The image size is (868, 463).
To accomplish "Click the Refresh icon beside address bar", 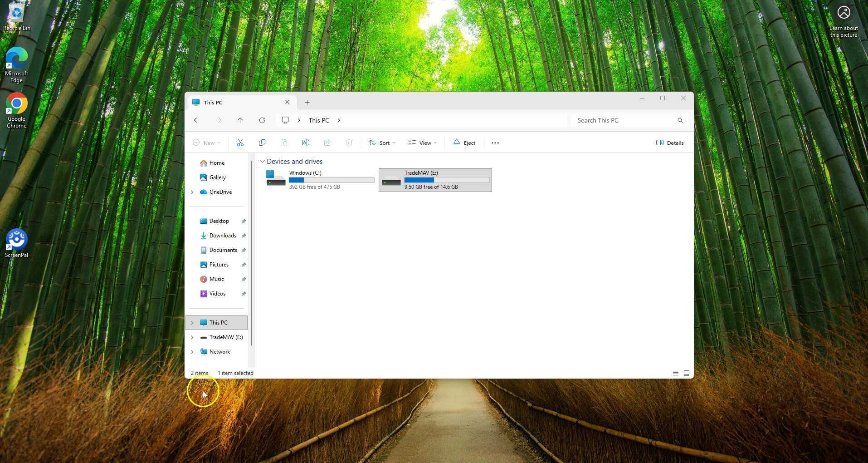I will tap(262, 120).
